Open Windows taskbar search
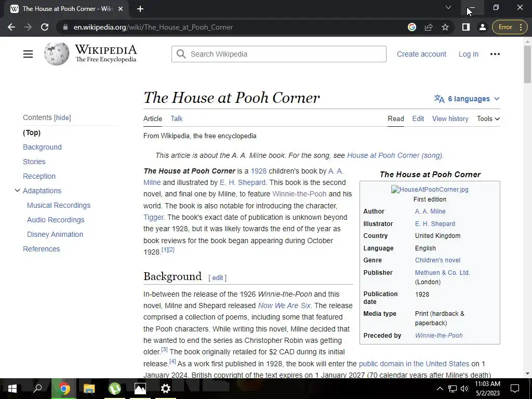This screenshot has width=532, height=399. click(37, 389)
